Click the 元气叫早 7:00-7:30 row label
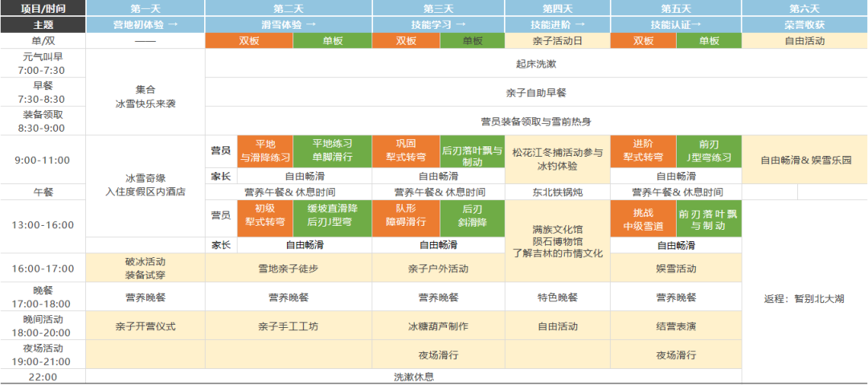 (x=43, y=63)
